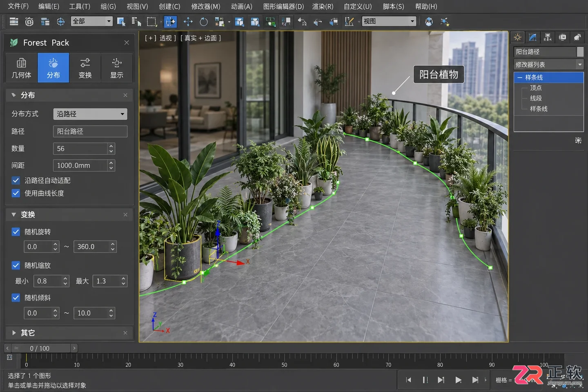This screenshot has height=392, width=588.
Task: Click the [透视] viewport label
Action: coord(168,38)
